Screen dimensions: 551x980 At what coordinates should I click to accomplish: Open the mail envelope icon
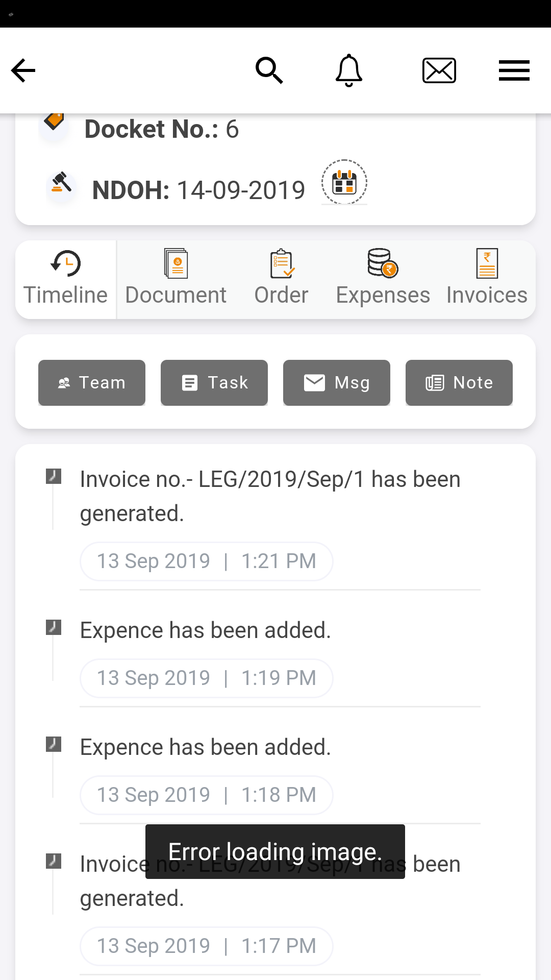(x=439, y=70)
